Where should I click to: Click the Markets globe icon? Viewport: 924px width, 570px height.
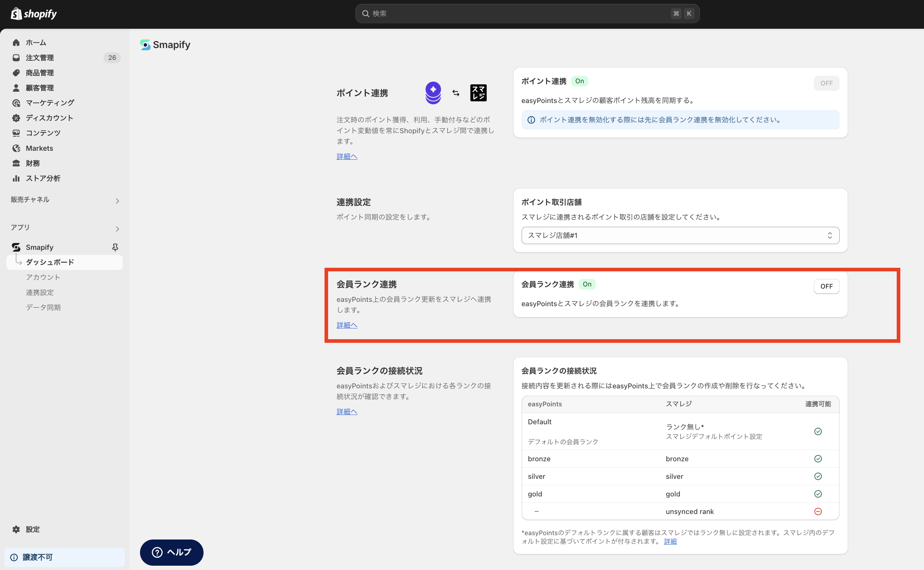[16, 148]
